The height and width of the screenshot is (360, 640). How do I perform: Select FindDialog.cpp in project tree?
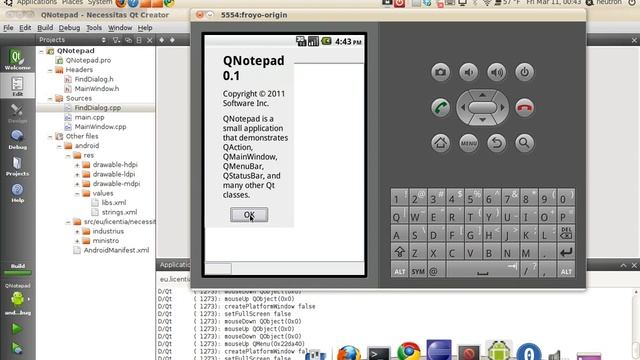click(x=98, y=108)
